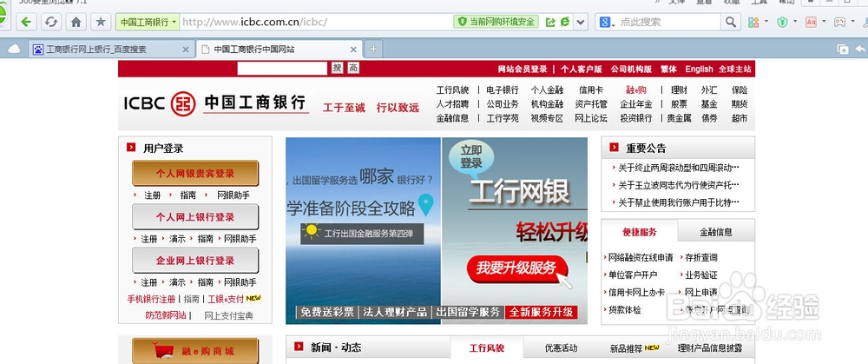The image size is (868, 364).
Task: Expand the arrow beside the green shield icon
Action: tap(795, 23)
